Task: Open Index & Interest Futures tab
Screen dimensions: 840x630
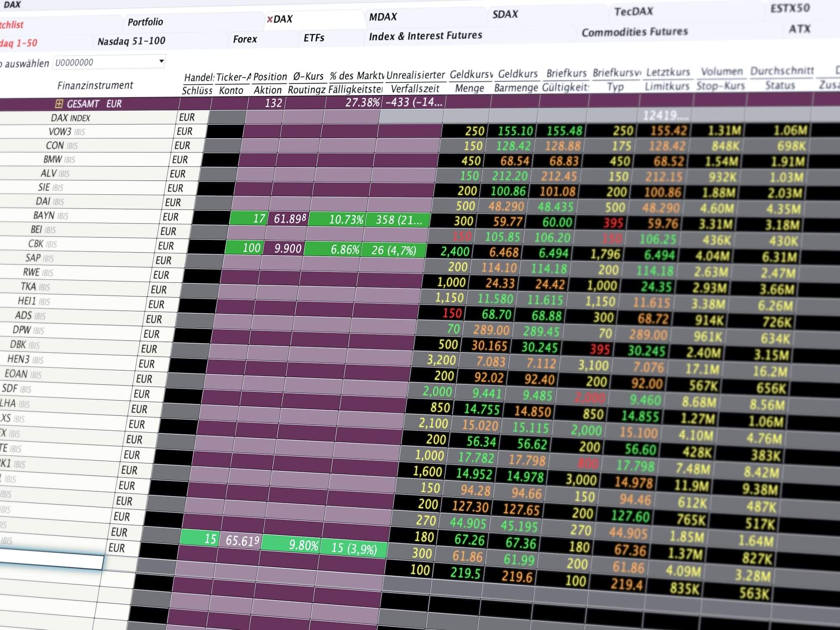Action: point(425,36)
